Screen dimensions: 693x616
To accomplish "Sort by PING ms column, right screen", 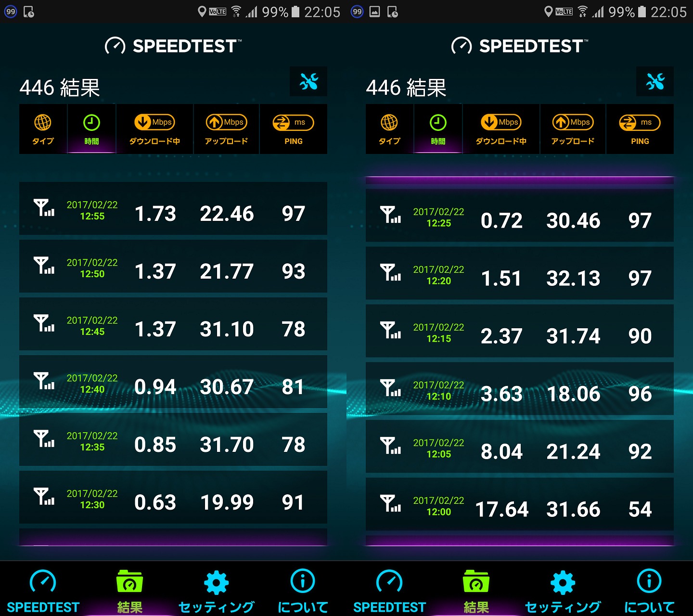I will 640,129.
